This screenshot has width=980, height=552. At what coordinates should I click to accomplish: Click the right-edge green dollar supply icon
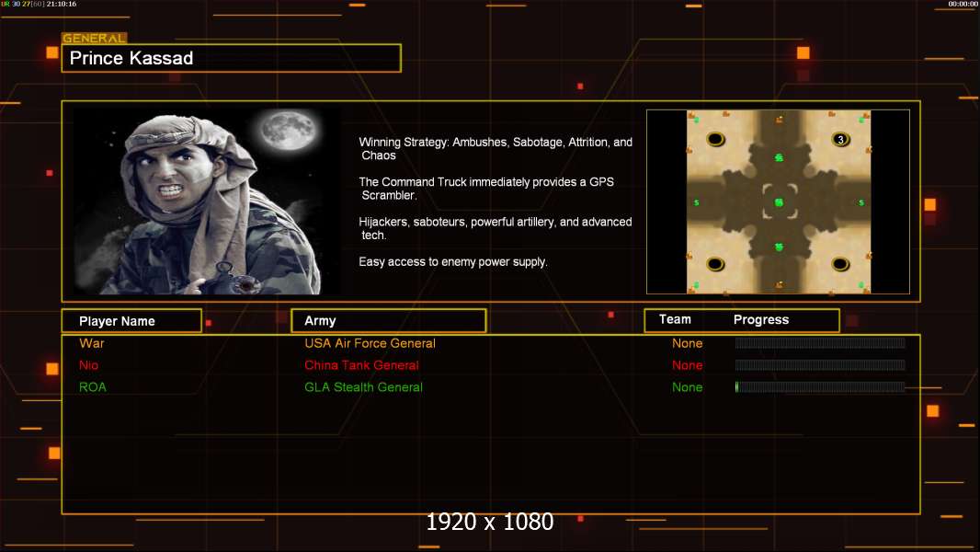pyautogui.click(x=861, y=202)
